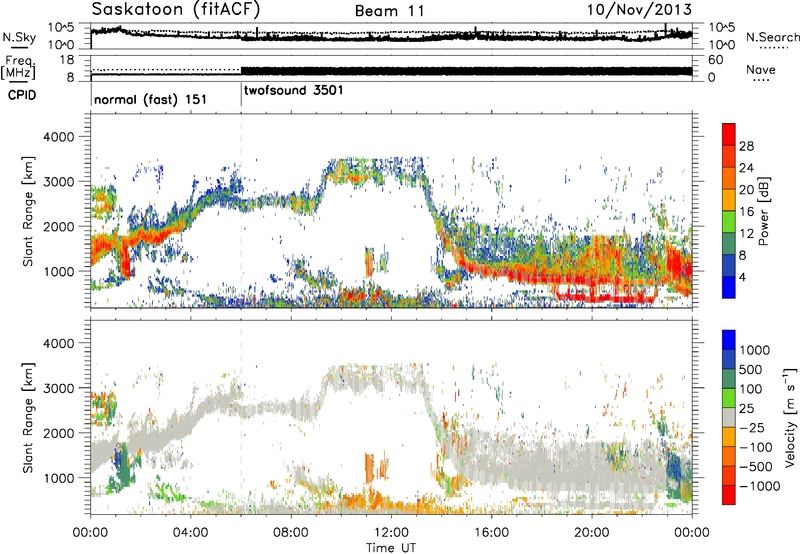Click the '-25' velocity scale value

(x=752, y=427)
